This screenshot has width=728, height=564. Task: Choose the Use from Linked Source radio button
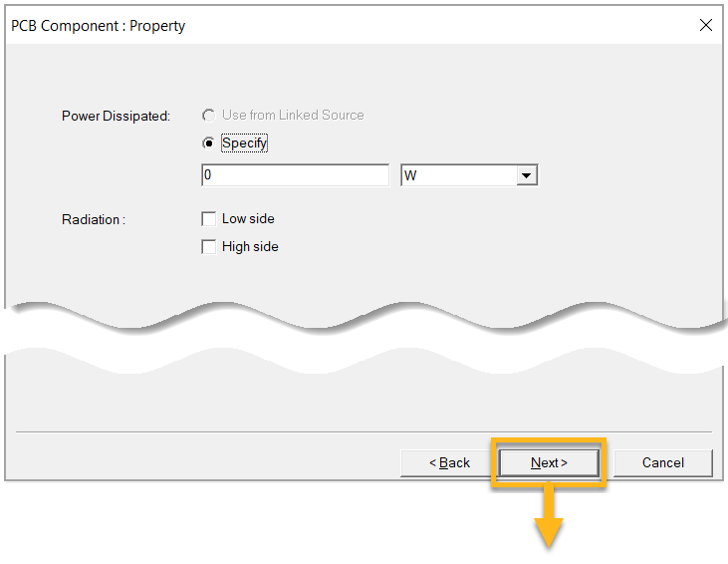pos(208,116)
